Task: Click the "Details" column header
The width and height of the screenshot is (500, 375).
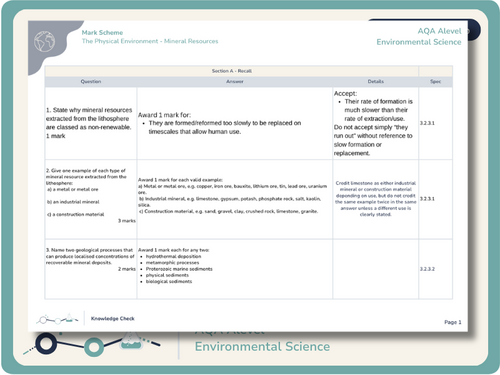Action: coord(376,81)
